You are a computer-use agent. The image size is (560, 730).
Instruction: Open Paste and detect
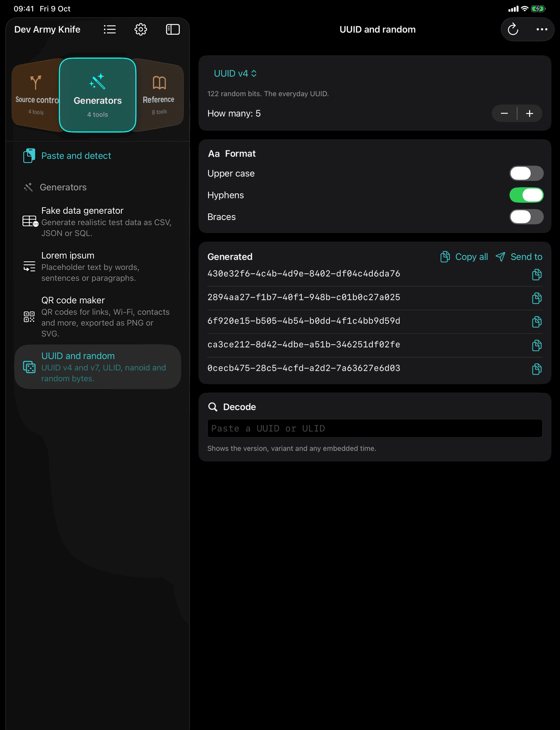click(98, 156)
